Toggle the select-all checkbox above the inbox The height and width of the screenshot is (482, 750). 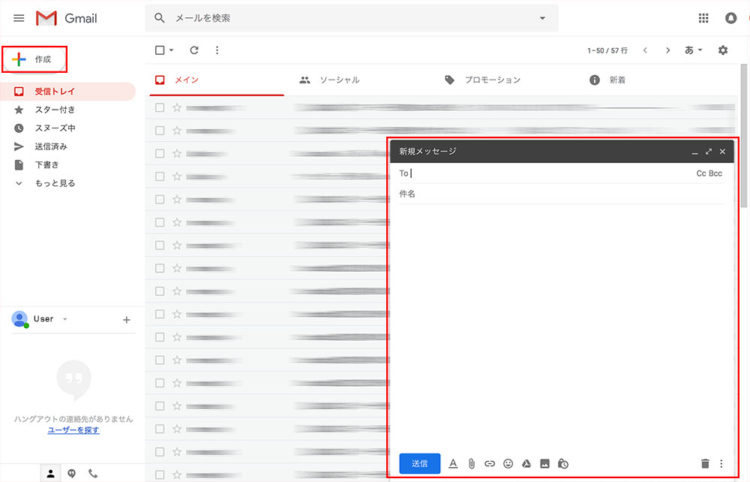(160, 50)
